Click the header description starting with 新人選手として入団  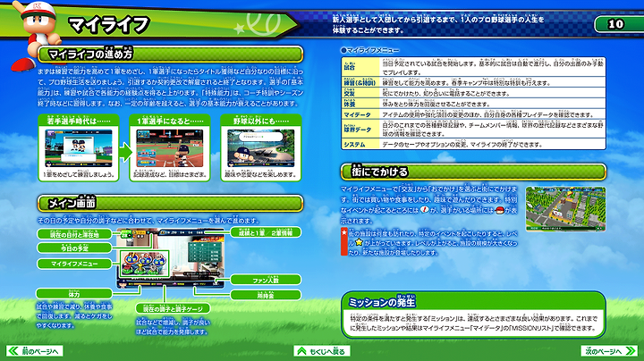(x=438, y=25)
